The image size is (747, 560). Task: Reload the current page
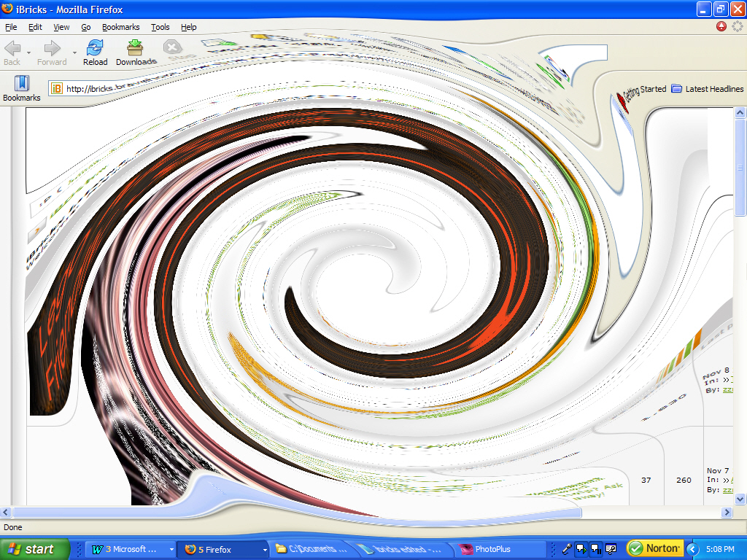click(x=96, y=52)
